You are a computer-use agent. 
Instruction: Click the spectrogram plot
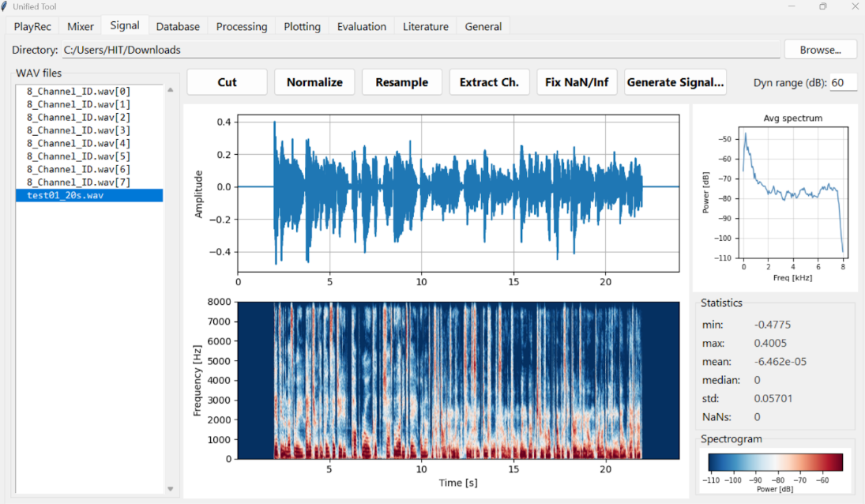458,381
